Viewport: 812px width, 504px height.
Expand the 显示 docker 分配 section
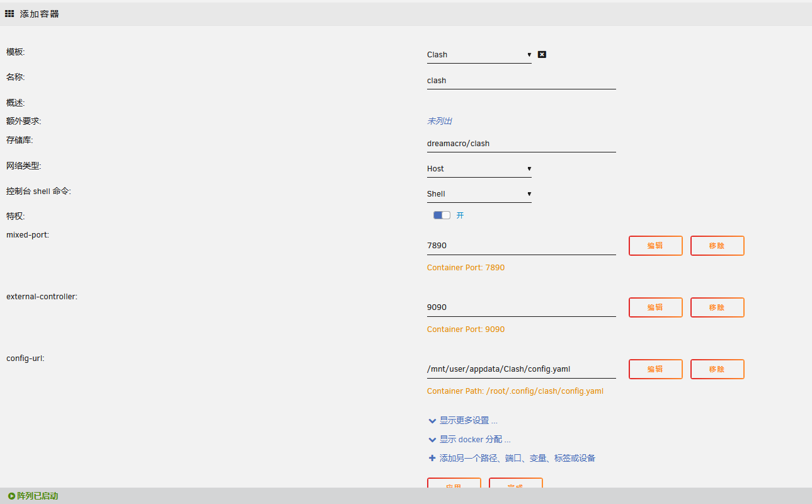click(471, 439)
